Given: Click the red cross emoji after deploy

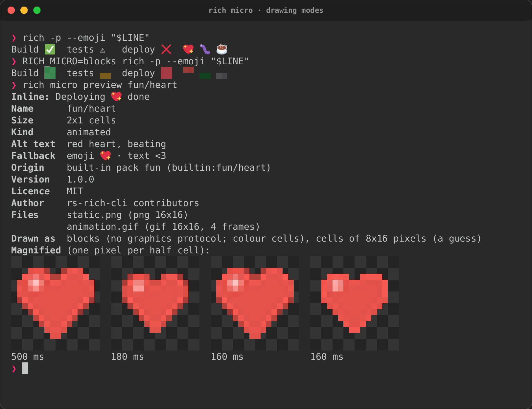Looking at the screenshot, I should coord(166,49).
